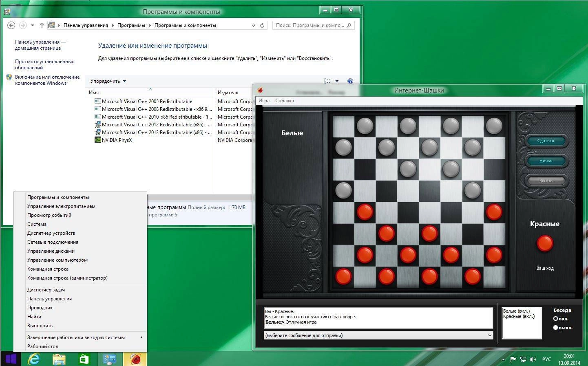Screen dimensions: 588x366
Task: Click the Start button on the taskbar
Action: (11, 359)
